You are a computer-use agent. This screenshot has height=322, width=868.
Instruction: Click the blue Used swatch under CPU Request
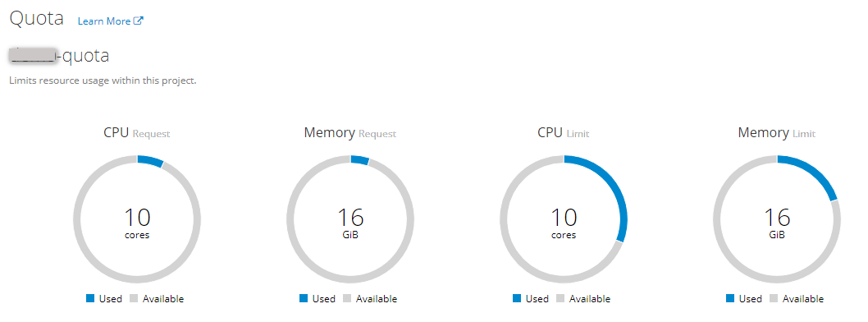click(x=90, y=298)
